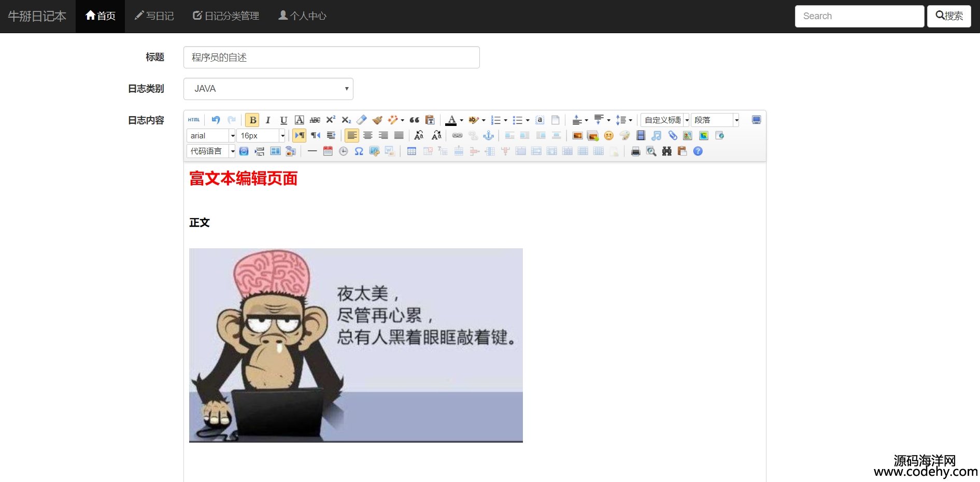Apply the text highlight background color
Image resolution: width=980 pixels, height=482 pixels.
click(473, 120)
